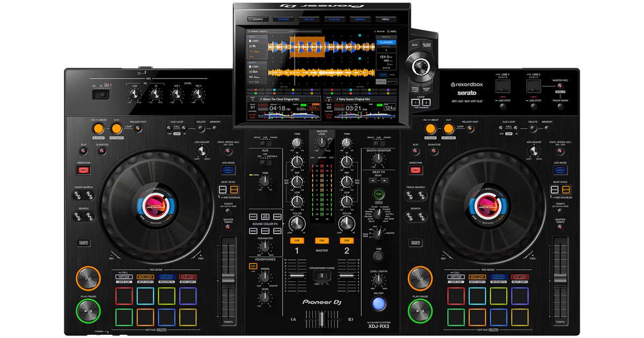Click the rotary selector knob beside the display

[x=421, y=67]
